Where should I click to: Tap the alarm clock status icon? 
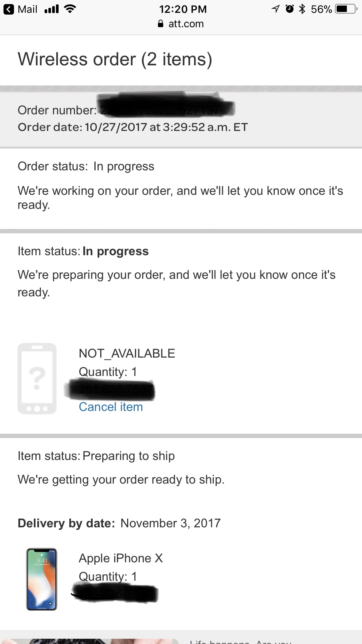tap(289, 9)
